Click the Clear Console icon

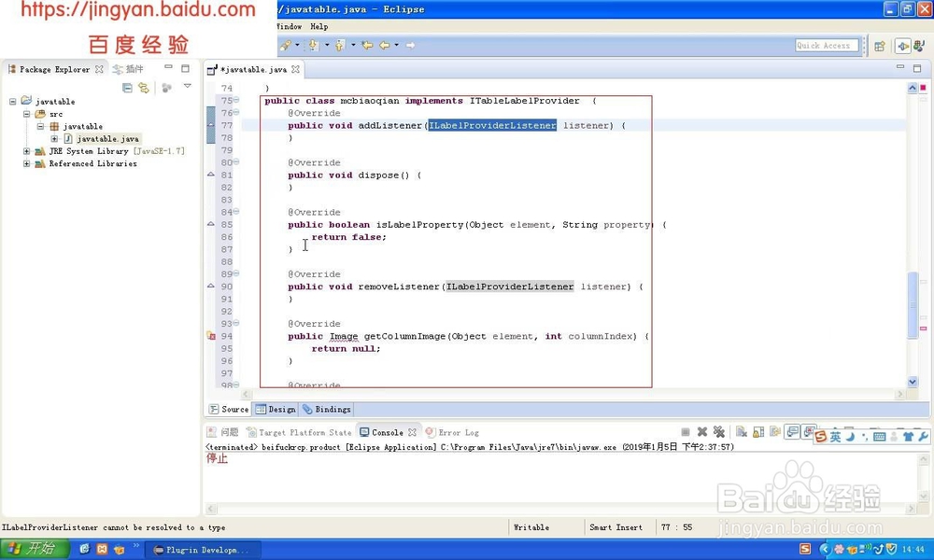[x=741, y=432]
